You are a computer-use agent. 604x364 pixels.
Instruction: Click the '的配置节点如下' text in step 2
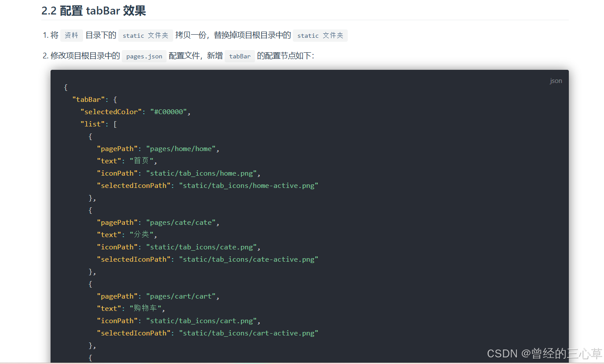[x=284, y=56]
